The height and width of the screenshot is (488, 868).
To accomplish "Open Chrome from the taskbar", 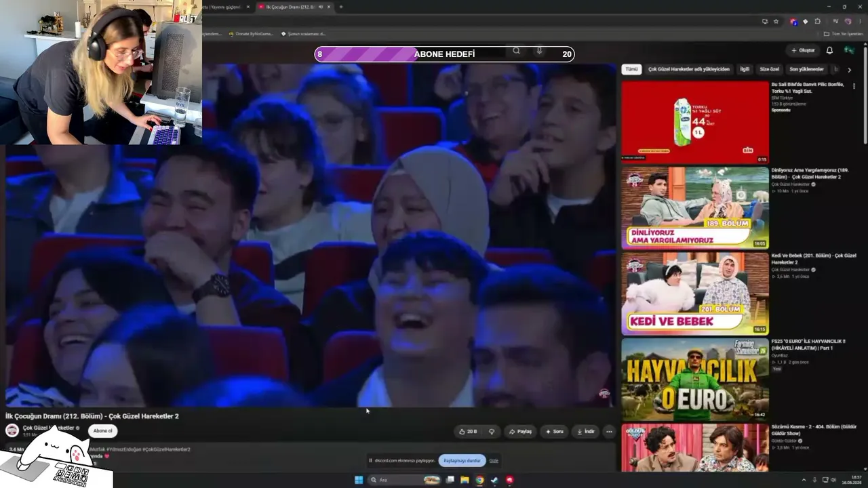I will (x=479, y=480).
